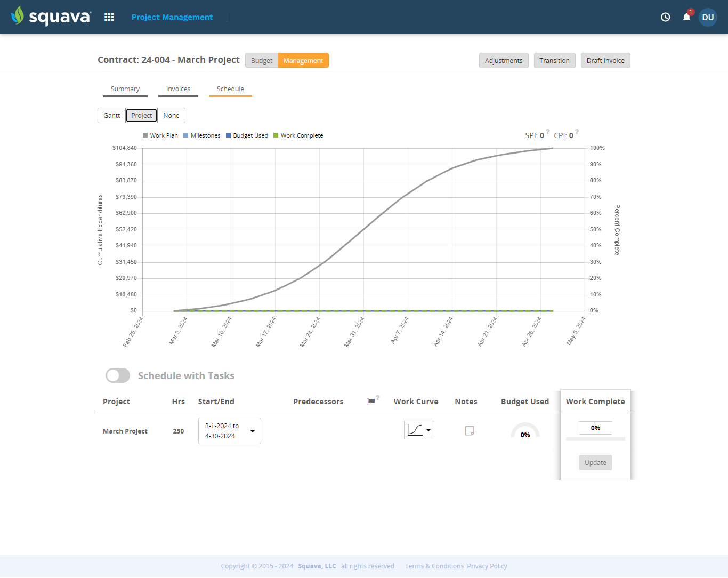
Task: Open the Terms & Conditions link
Action: pos(434,566)
